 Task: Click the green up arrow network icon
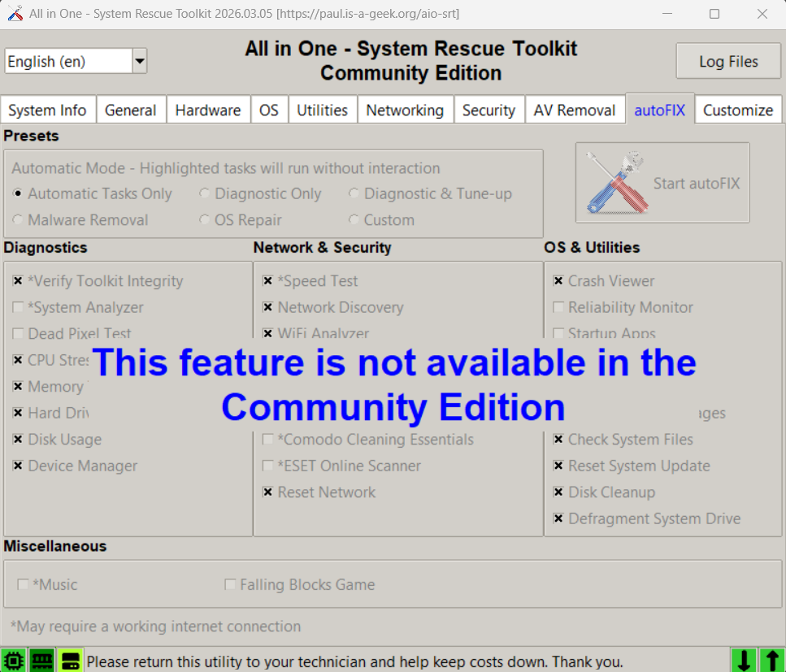tap(770, 660)
